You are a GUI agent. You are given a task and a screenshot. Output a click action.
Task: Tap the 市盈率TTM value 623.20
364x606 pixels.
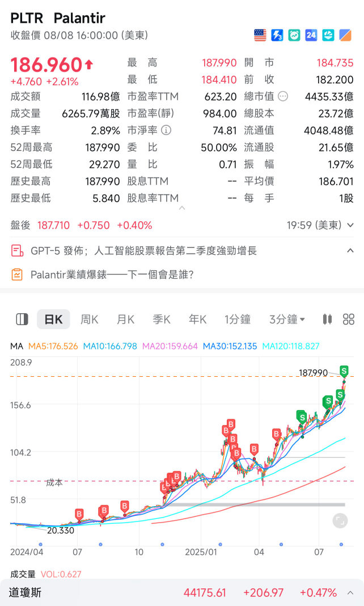coord(221,96)
